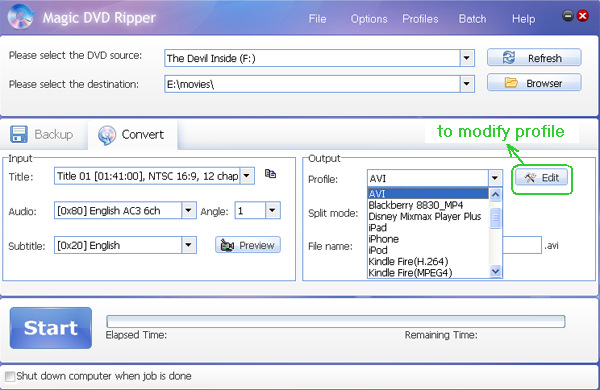
Task: Select iPod profile in the list
Action: point(428,250)
